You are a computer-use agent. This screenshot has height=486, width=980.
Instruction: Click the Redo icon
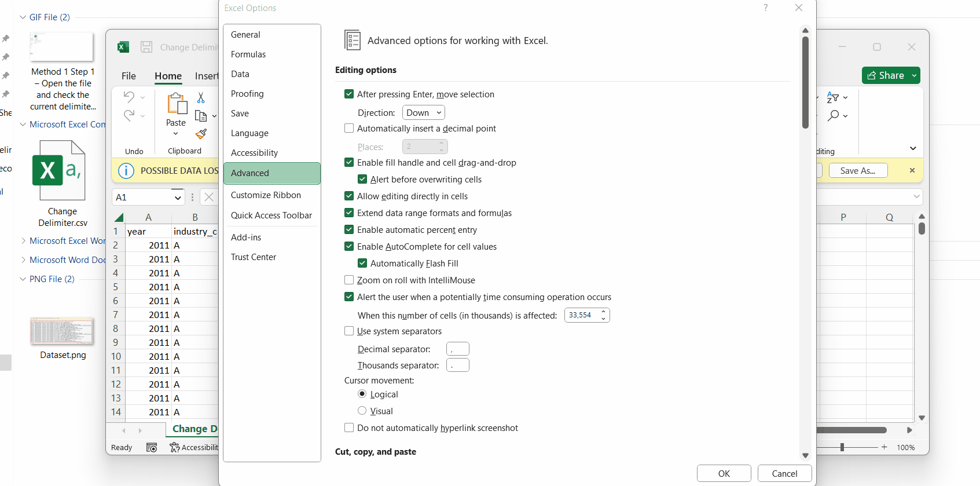coord(128,115)
